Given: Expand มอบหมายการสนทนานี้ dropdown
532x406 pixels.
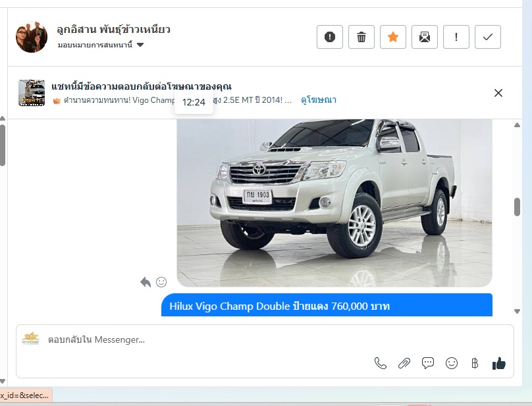Looking at the screenshot, I should [101, 45].
